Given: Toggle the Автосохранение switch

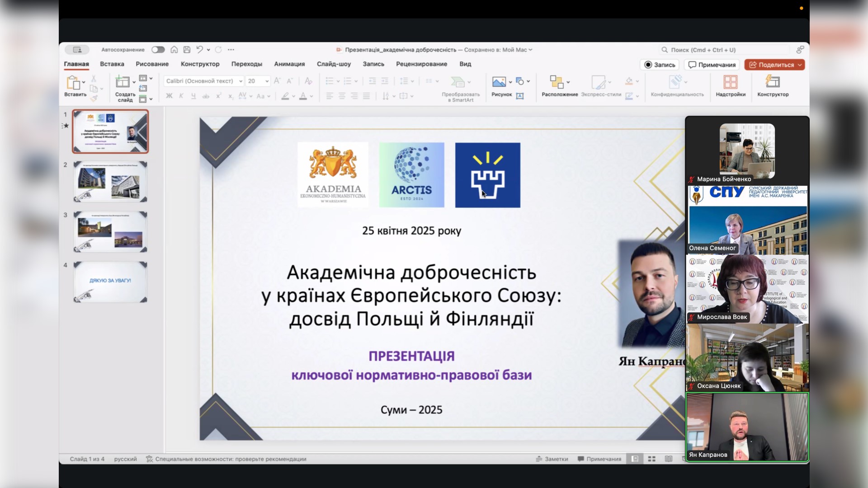Looking at the screenshot, I should [158, 50].
